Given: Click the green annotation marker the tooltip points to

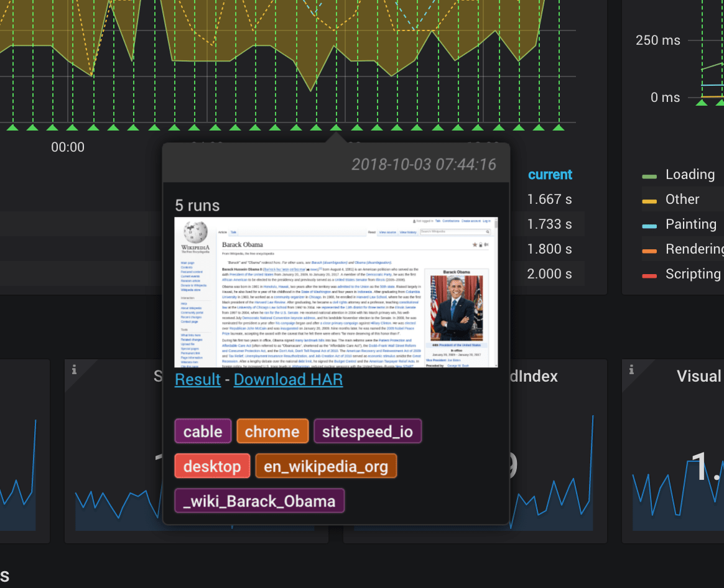Looking at the screenshot, I should pos(336,127).
